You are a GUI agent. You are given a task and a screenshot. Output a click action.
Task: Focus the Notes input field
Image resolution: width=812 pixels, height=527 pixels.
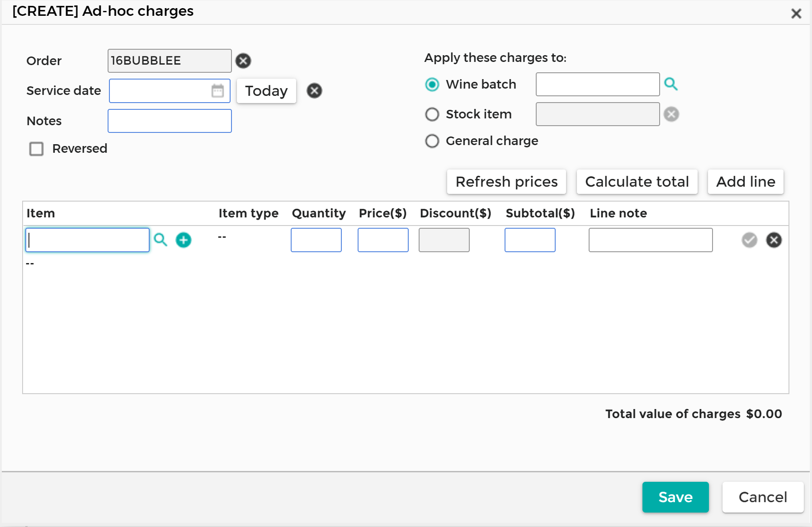(170, 121)
